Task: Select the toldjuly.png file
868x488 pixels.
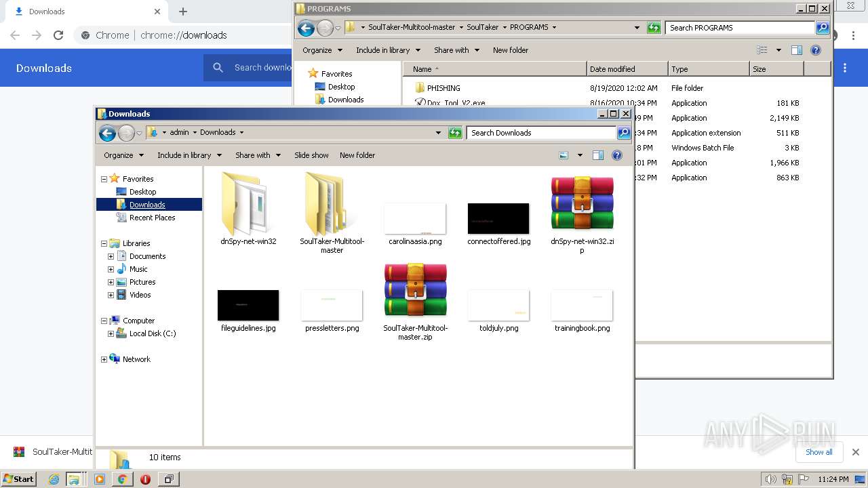Action: pos(498,310)
